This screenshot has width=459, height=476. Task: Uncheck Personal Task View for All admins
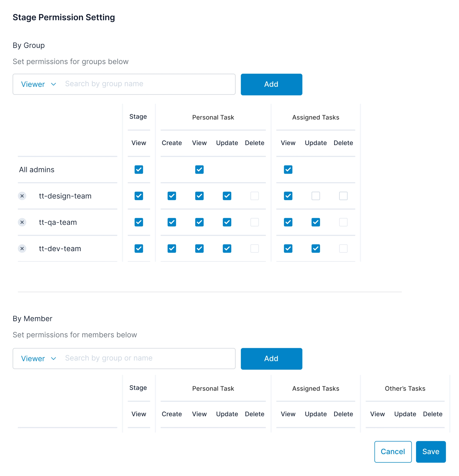tap(199, 169)
